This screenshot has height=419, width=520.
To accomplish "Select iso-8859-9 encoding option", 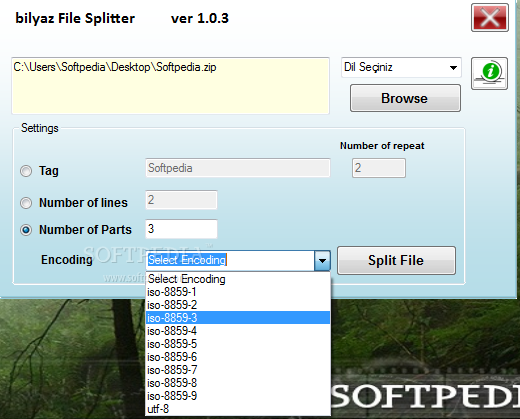I will click(x=238, y=396).
